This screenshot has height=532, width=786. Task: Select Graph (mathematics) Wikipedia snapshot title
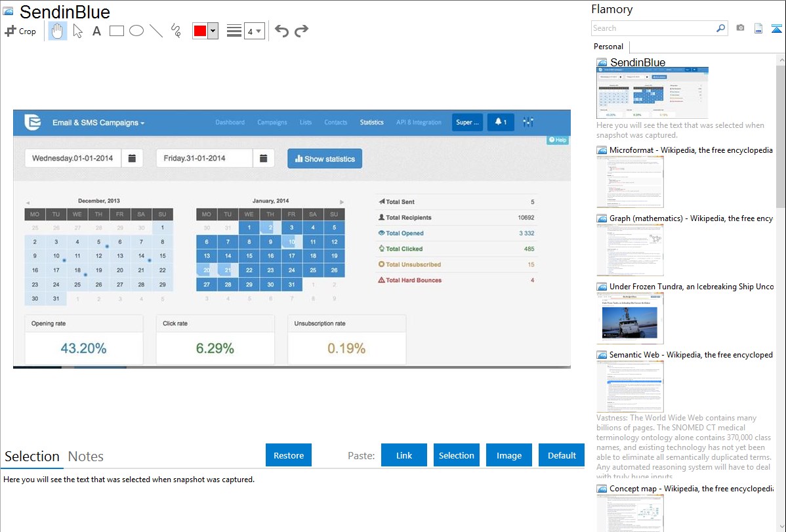click(x=691, y=218)
